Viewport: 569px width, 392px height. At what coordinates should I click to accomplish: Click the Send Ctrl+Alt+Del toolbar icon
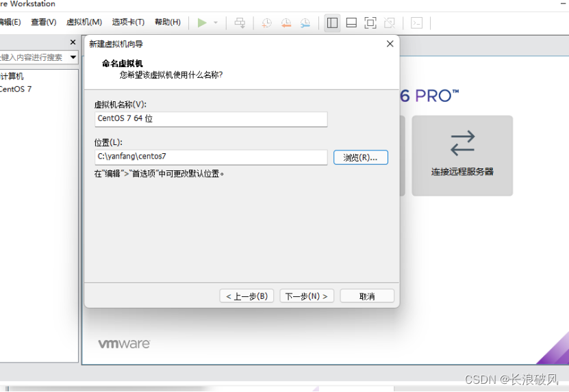(240, 23)
